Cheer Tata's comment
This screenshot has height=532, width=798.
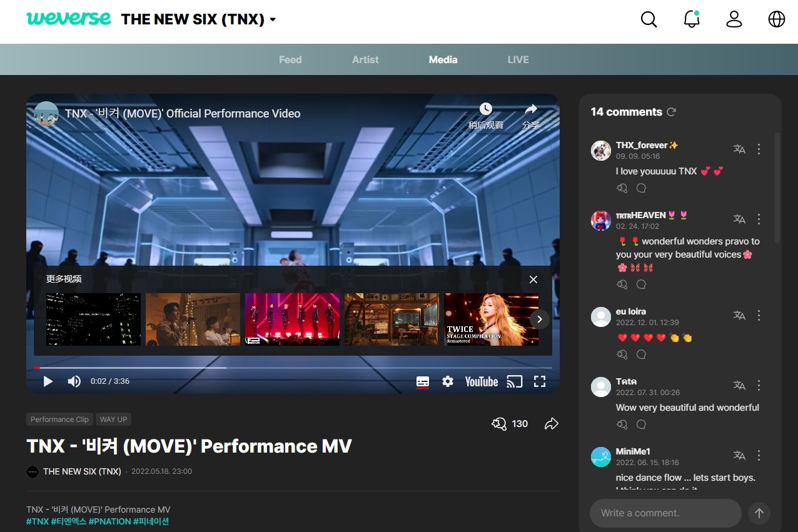[x=622, y=424]
